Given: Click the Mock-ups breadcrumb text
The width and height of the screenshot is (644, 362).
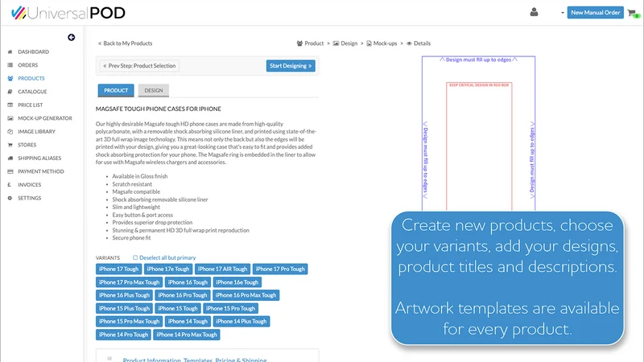Looking at the screenshot, I should pos(385,43).
